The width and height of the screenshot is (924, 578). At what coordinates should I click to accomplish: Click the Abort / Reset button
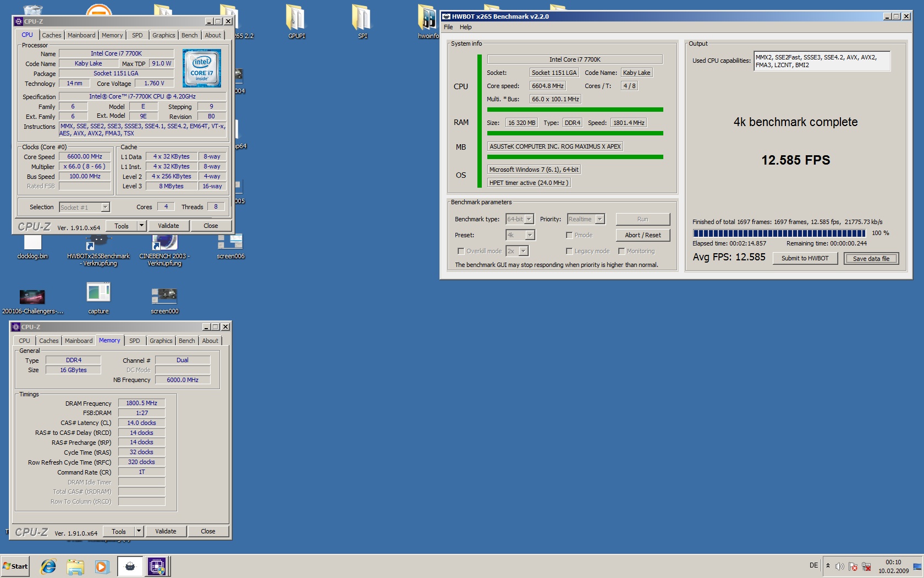[x=642, y=235]
